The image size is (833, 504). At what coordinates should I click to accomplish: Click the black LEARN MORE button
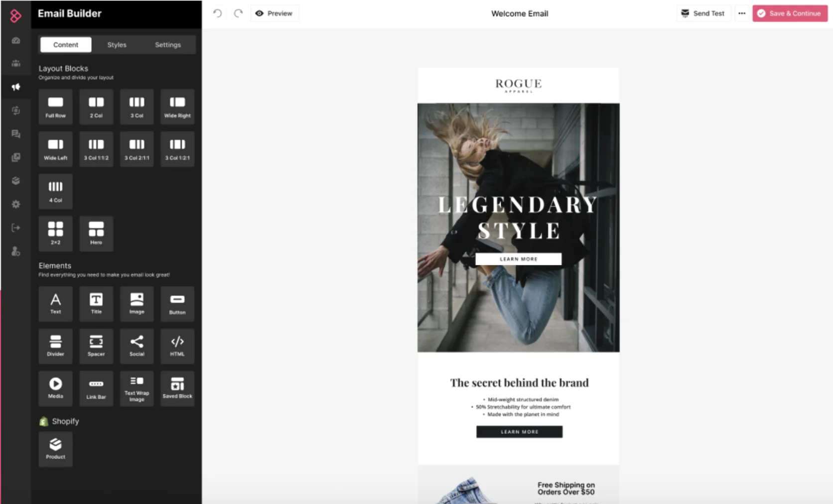pos(520,432)
